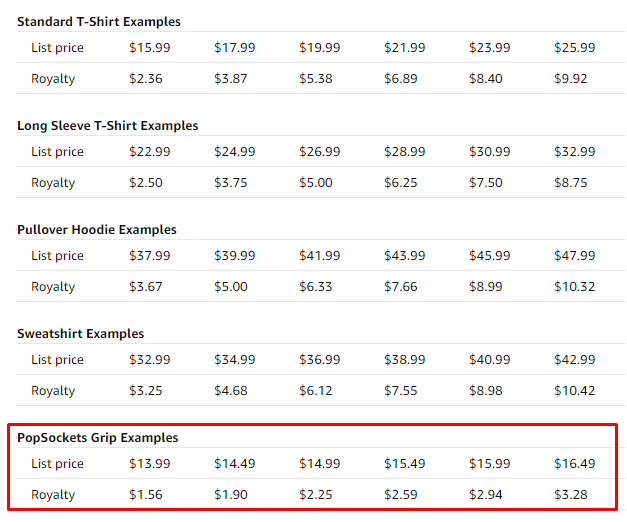
Task: Click the $10.32 Pullover Hoodie royalty
Action: 575,286
